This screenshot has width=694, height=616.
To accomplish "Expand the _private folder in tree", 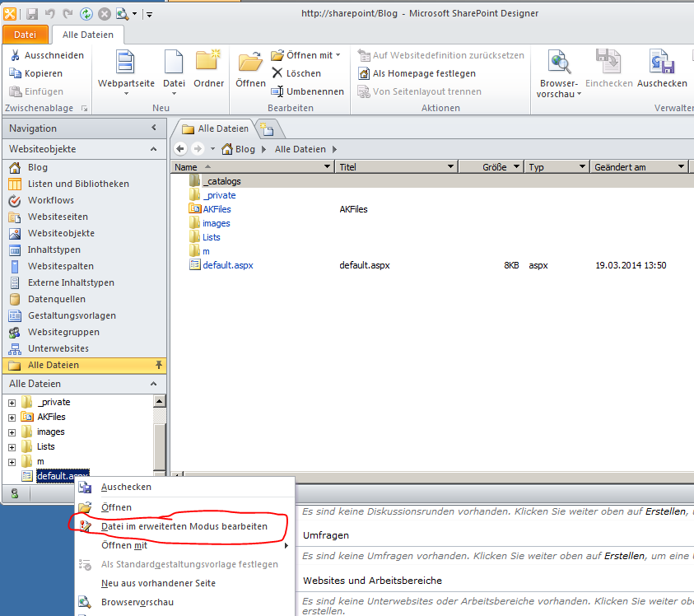I will pyautogui.click(x=12, y=403).
